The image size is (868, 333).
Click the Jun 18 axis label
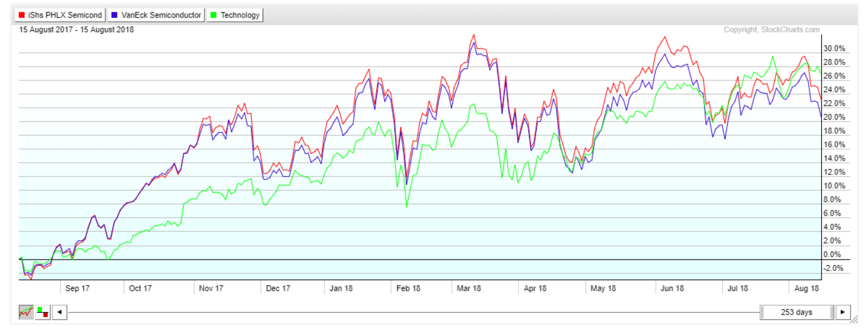tap(672, 288)
